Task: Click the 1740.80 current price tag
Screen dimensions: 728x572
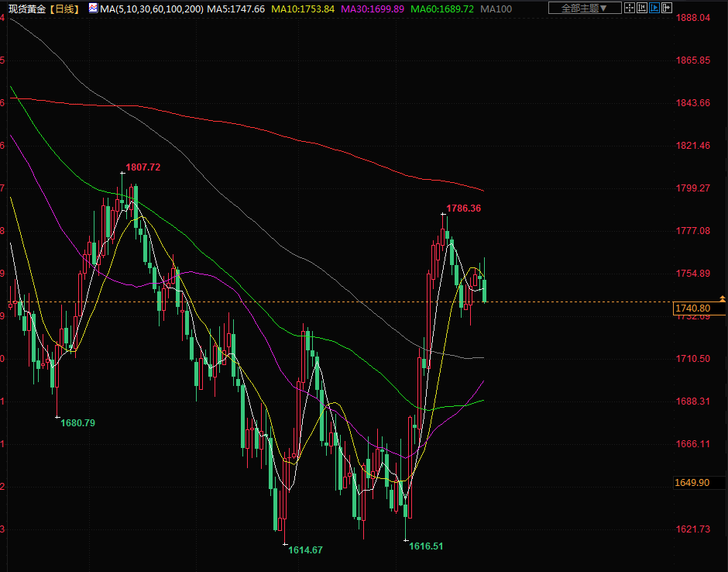Action: [692, 308]
